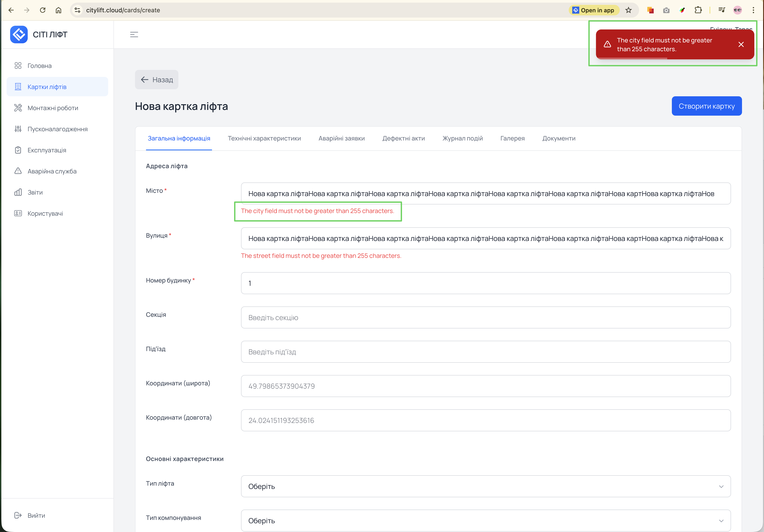Open Звіти reports page

35,192
